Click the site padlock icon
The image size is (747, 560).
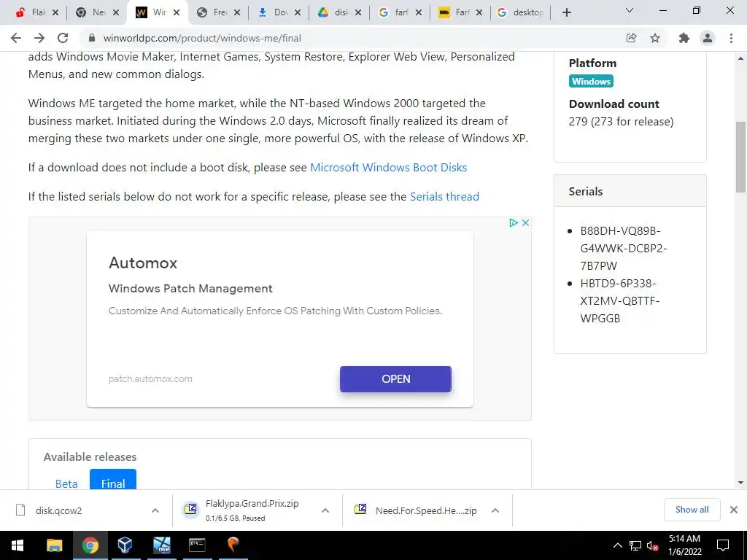pos(92,38)
